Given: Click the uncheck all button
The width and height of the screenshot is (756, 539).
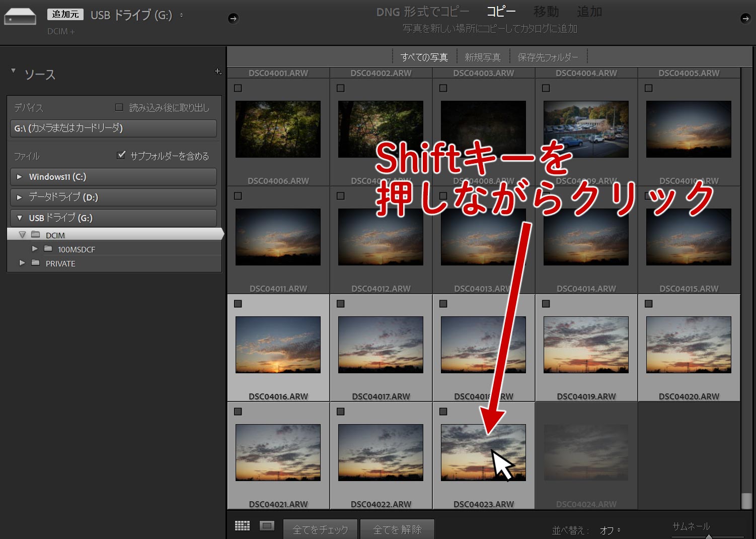Looking at the screenshot, I should pyautogui.click(x=397, y=529).
